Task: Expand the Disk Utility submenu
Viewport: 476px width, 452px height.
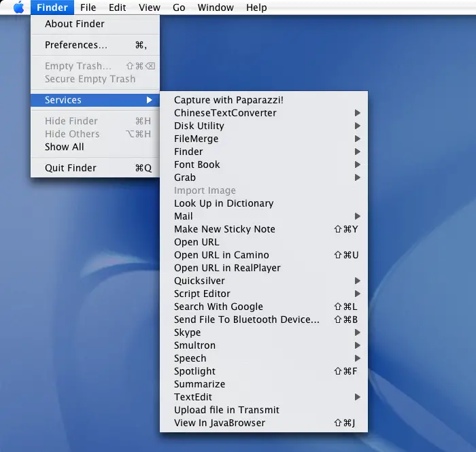Action: [264, 126]
